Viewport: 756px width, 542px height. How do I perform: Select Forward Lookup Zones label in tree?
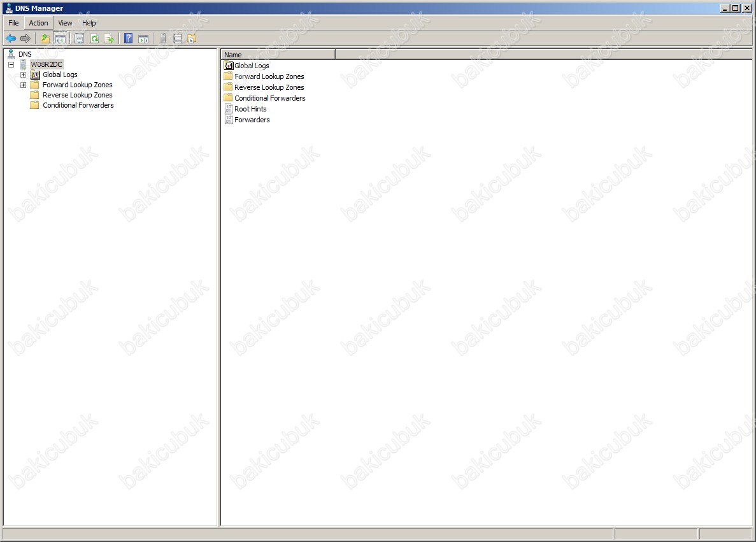pos(78,85)
